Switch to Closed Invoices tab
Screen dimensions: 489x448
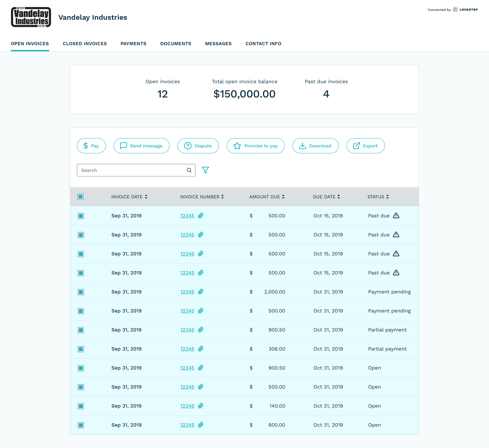(84, 43)
